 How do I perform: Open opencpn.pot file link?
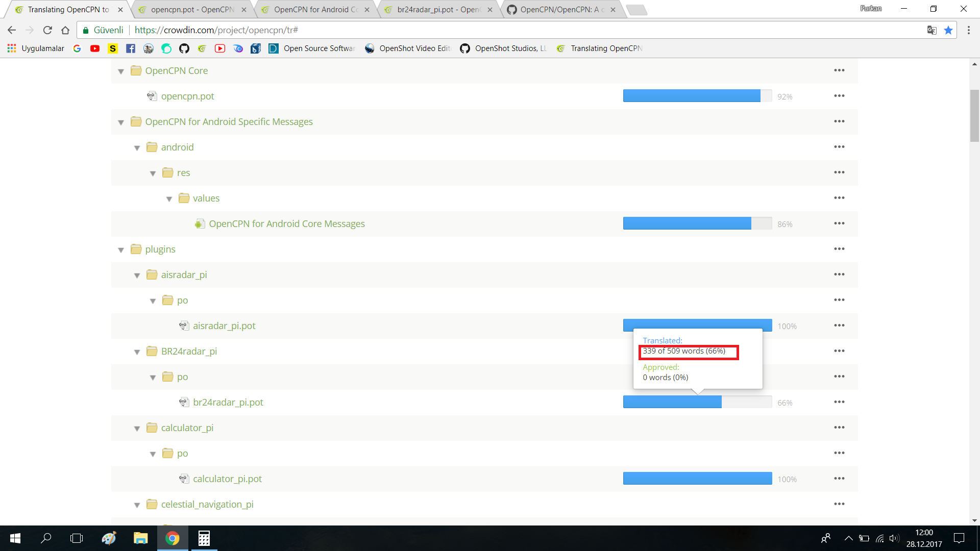187,96
